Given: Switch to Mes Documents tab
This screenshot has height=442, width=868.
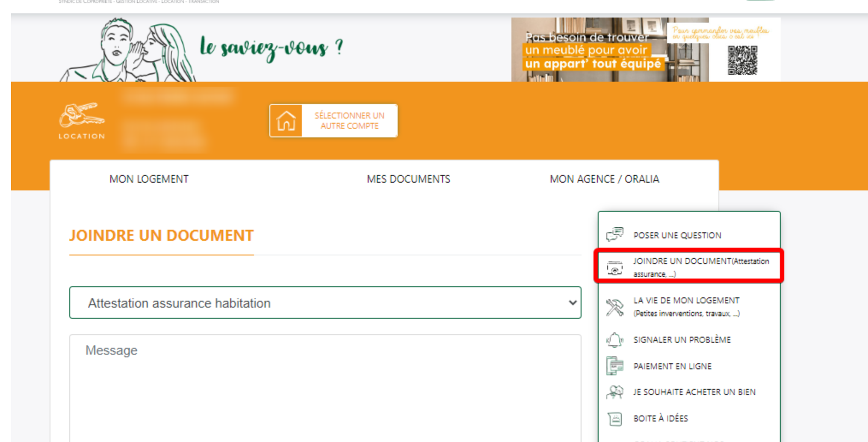Looking at the screenshot, I should [408, 179].
